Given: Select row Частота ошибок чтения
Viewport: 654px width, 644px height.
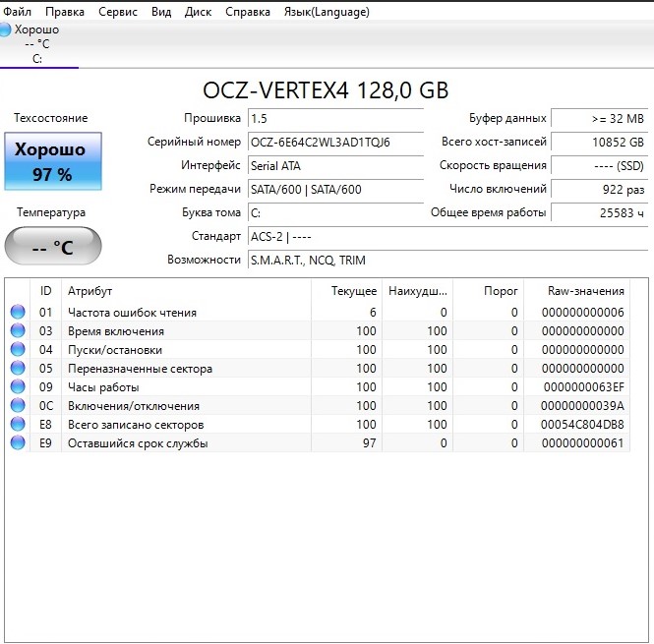Looking at the screenshot, I should click(x=319, y=312).
